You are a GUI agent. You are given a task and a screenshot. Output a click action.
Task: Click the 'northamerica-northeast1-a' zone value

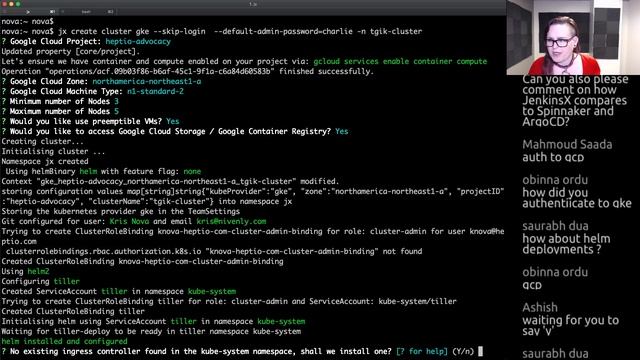click(147, 82)
